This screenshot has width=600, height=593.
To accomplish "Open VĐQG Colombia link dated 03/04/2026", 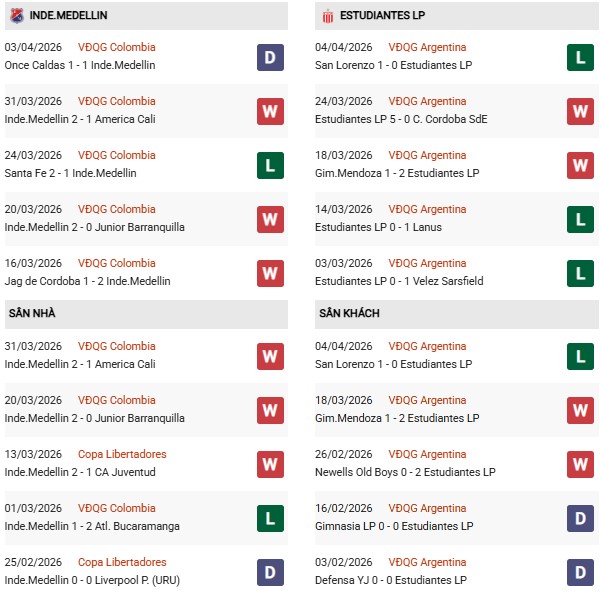I will pos(117,47).
